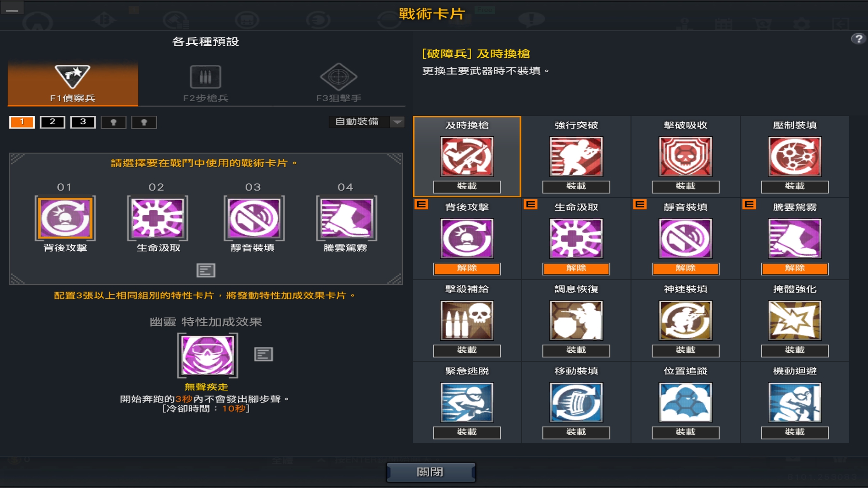Click 解除 button under 生命汲取
Image resolution: width=868 pixels, height=488 pixels.
576,269
